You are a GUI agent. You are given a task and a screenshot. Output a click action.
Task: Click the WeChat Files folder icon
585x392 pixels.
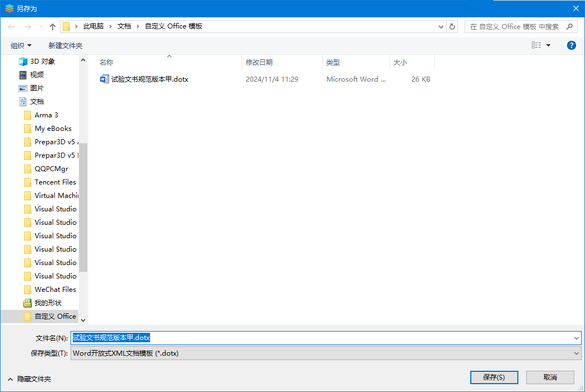pos(27,290)
